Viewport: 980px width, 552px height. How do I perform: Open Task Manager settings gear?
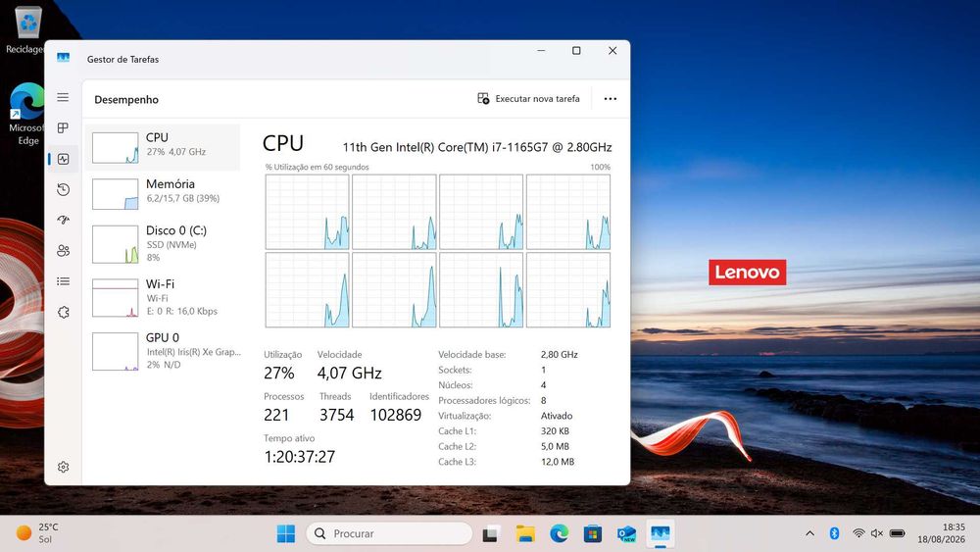pos(63,467)
